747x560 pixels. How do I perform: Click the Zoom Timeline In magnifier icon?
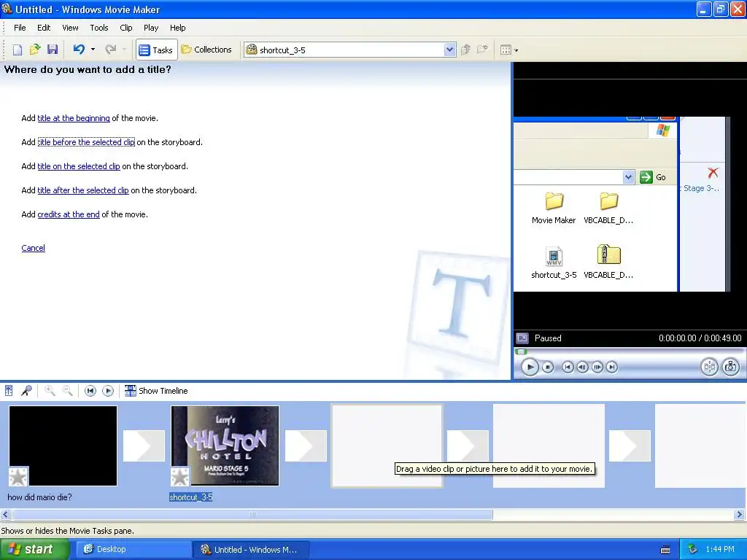click(50, 391)
